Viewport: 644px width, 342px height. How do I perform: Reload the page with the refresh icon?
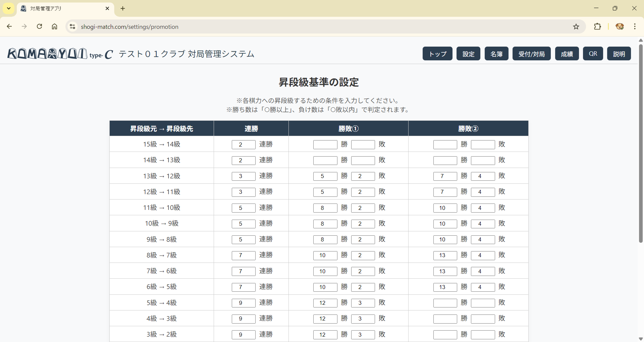pos(40,27)
